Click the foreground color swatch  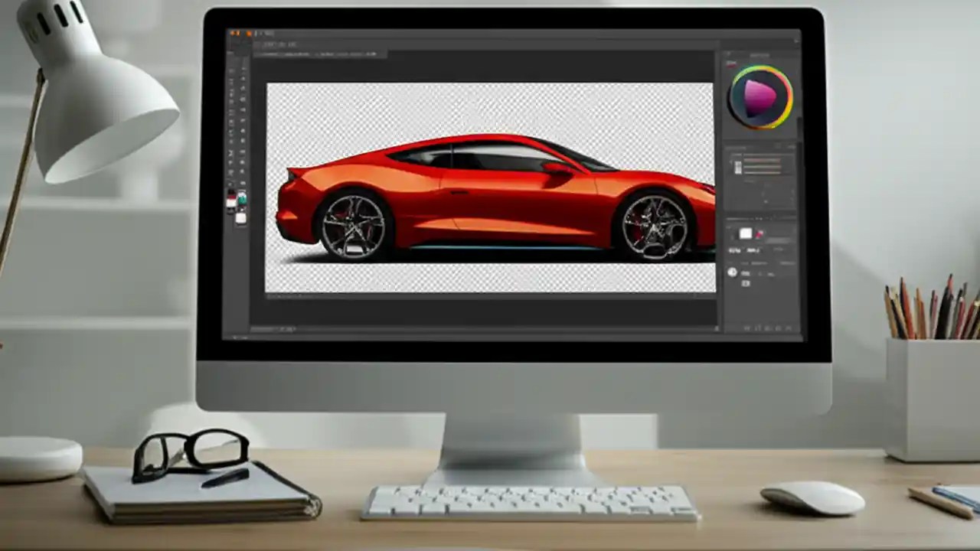pyautogui.click(x=232, y=197)
